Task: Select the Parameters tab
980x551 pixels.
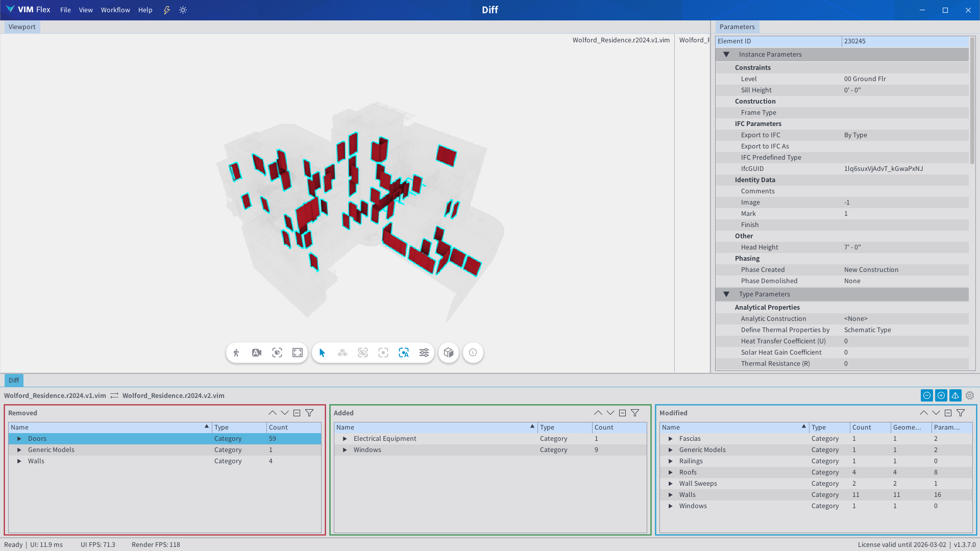Action: click(x=737, y=27)
